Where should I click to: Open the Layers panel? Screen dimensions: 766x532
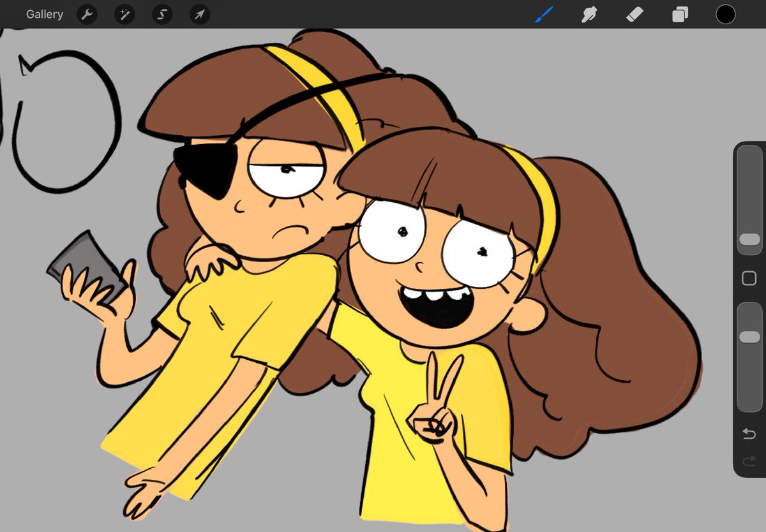(x=680, y=14)
